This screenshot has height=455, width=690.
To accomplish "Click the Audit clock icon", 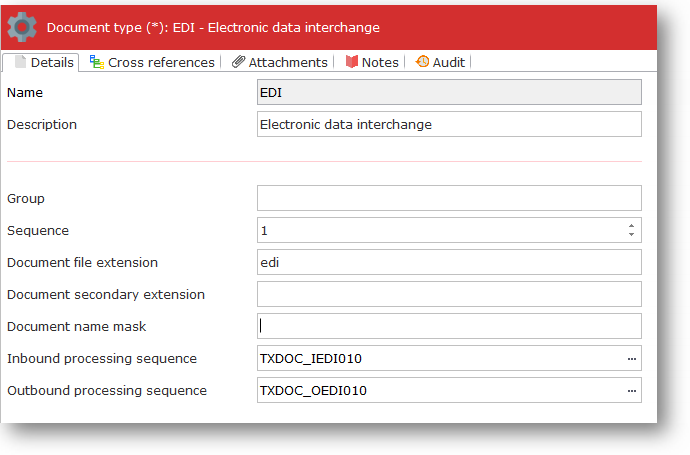I will [422, 62].
